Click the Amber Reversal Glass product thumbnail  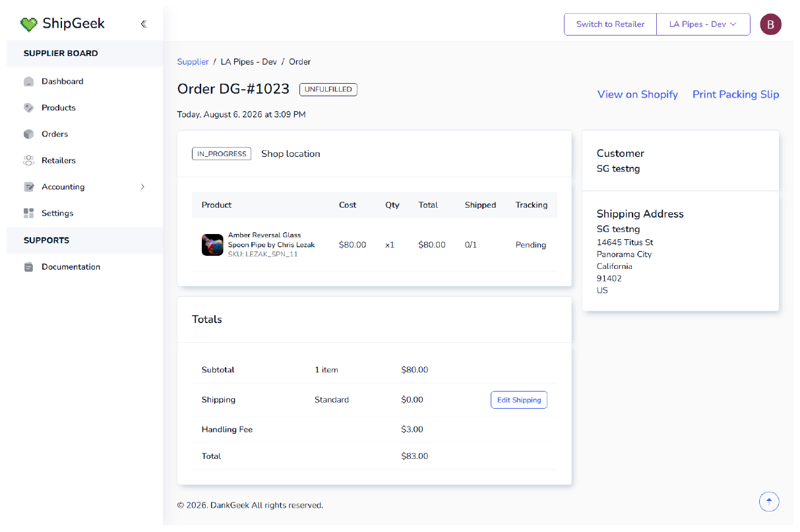(212, 245)
